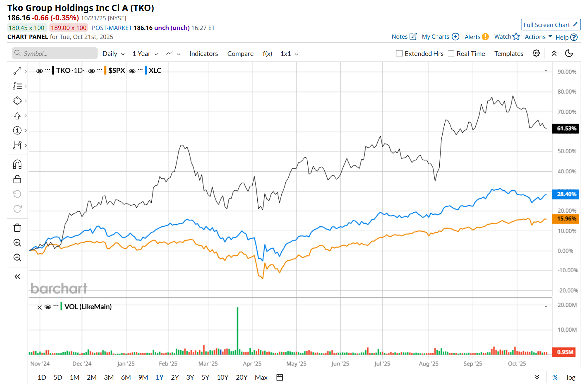Click the XLC blue color marker
588x385 pixels.
146,71
